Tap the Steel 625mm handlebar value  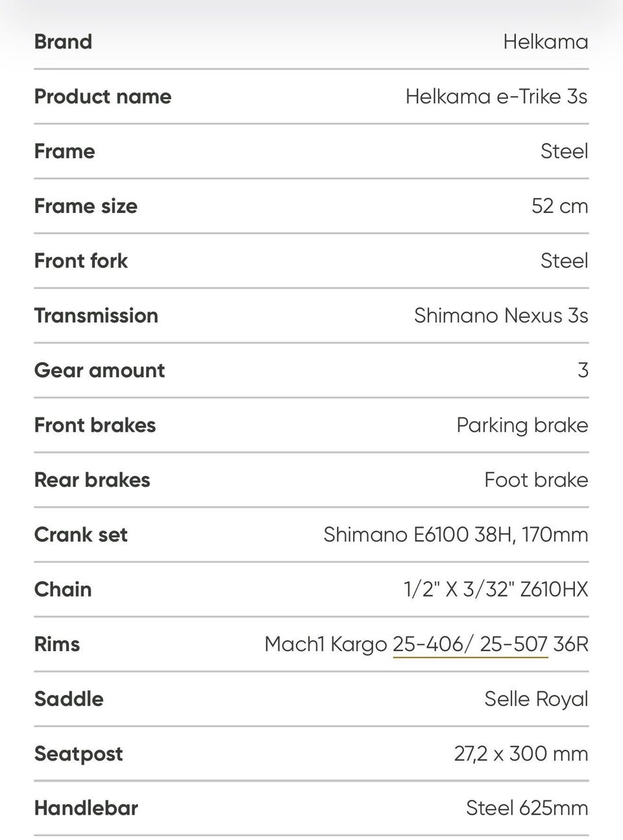tap(527, 808)
